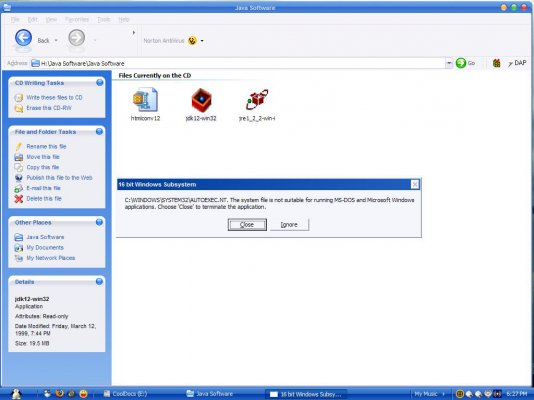Viewport: 534px width, 400px height.
Task: Click the Norton Antivirus toolbar icon
Action: point(192,41)
